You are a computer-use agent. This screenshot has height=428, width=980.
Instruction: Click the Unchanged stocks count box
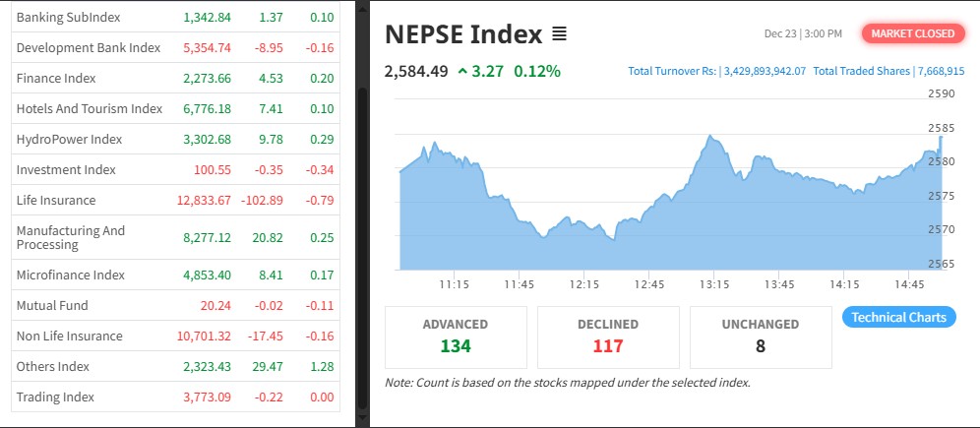click(x=761, y=336)
